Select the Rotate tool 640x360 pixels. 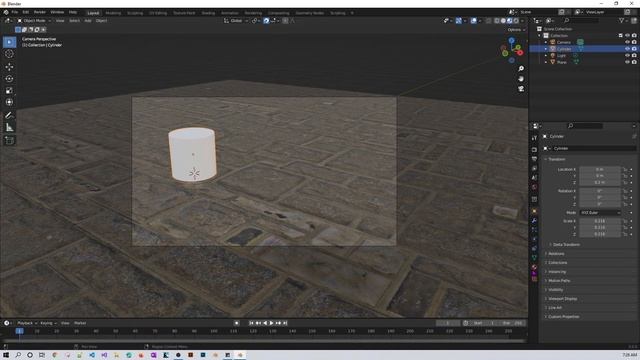[9, 78]
